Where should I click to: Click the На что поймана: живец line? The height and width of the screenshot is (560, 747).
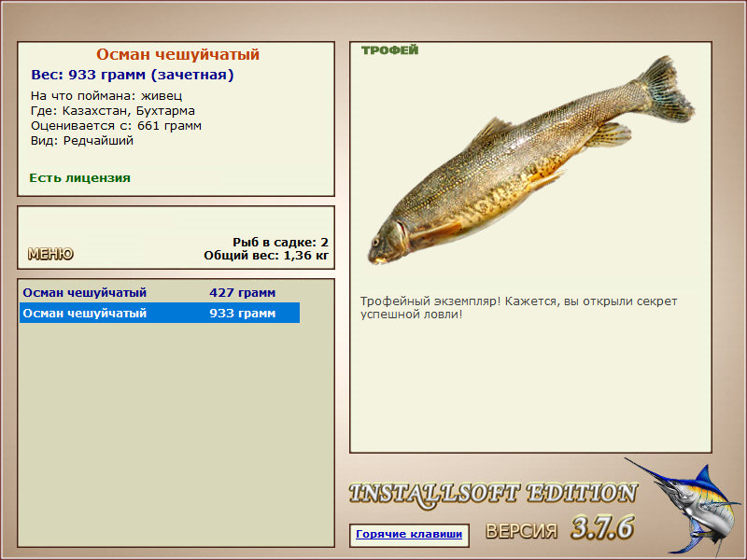(x=106, y=96)
